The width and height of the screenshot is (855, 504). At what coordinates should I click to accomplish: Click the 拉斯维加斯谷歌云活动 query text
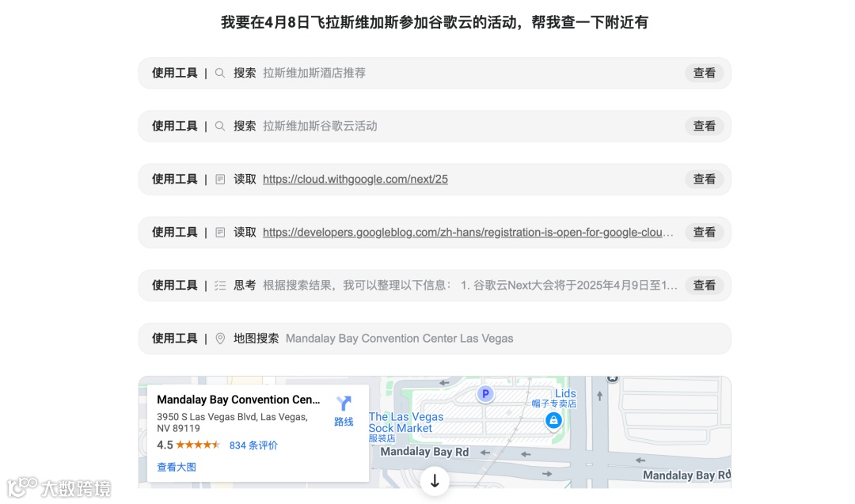(x=320, y=127)
